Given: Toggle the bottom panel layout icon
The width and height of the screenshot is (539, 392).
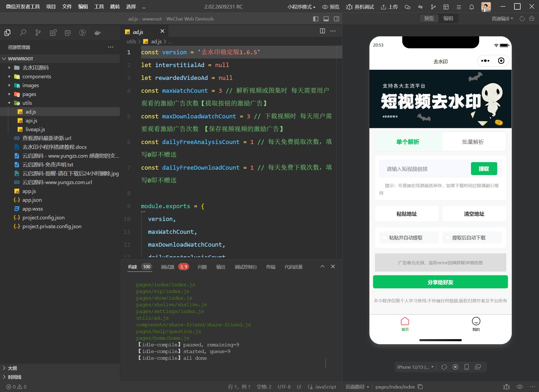Looking at the screenshot, I should click(326, 19).
